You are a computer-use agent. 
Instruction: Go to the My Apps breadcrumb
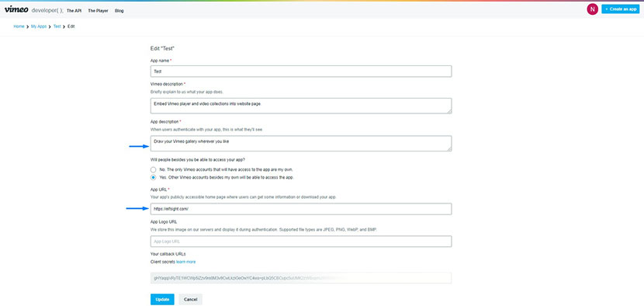[39, 26]
